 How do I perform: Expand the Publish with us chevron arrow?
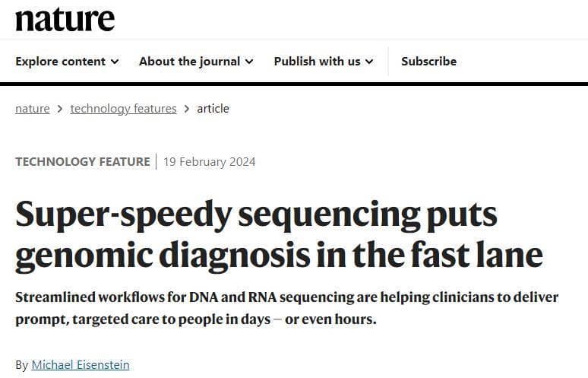(369, 62)
